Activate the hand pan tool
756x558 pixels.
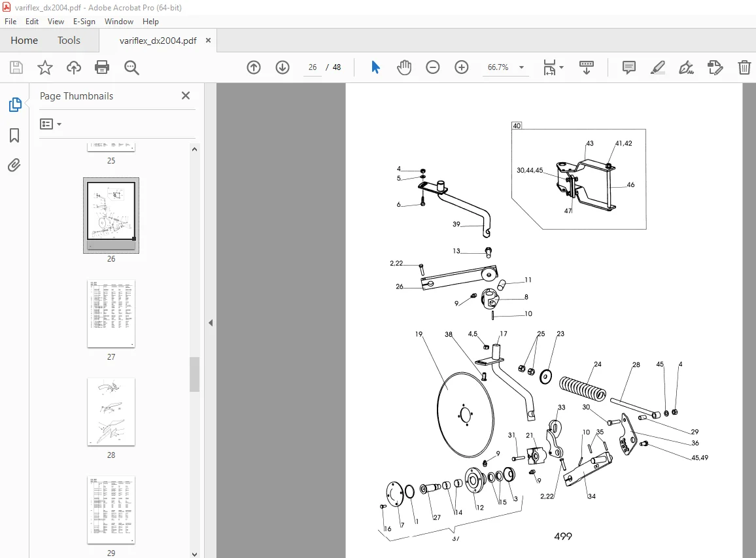(404, 67)
